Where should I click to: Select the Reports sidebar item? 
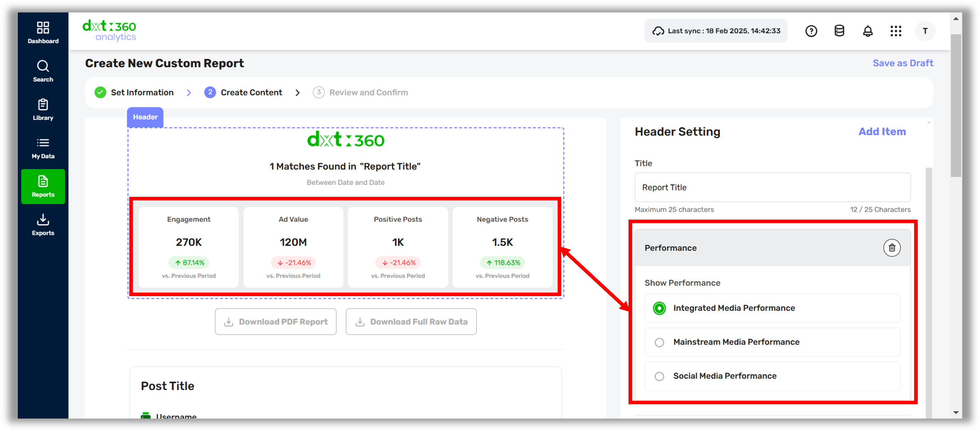pos(43,186)
